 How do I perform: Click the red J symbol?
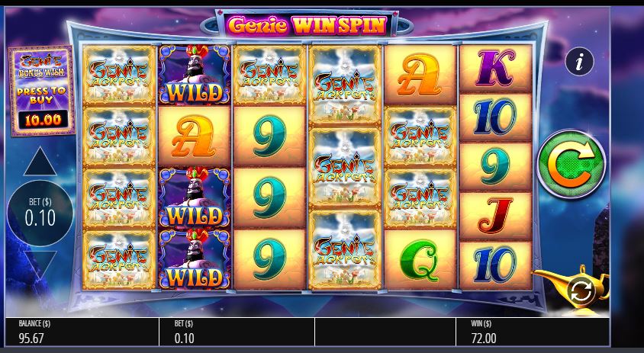click(495, 216)
